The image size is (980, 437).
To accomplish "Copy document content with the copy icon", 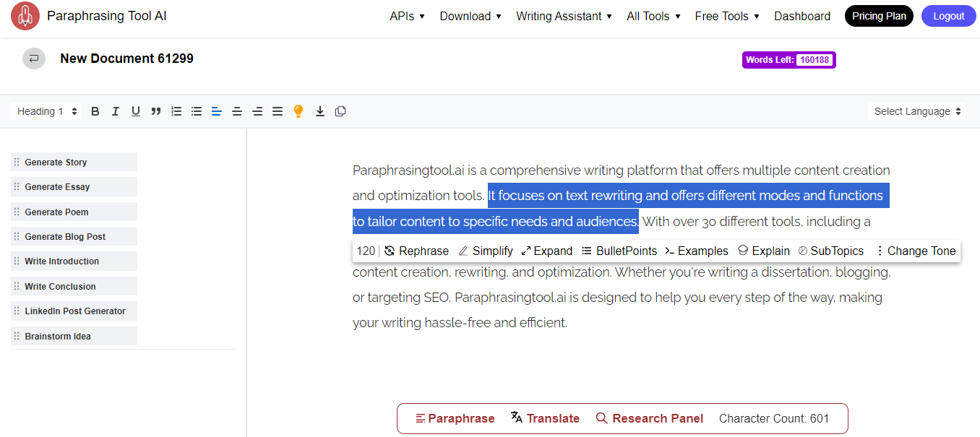I will [x=340, y=111].
